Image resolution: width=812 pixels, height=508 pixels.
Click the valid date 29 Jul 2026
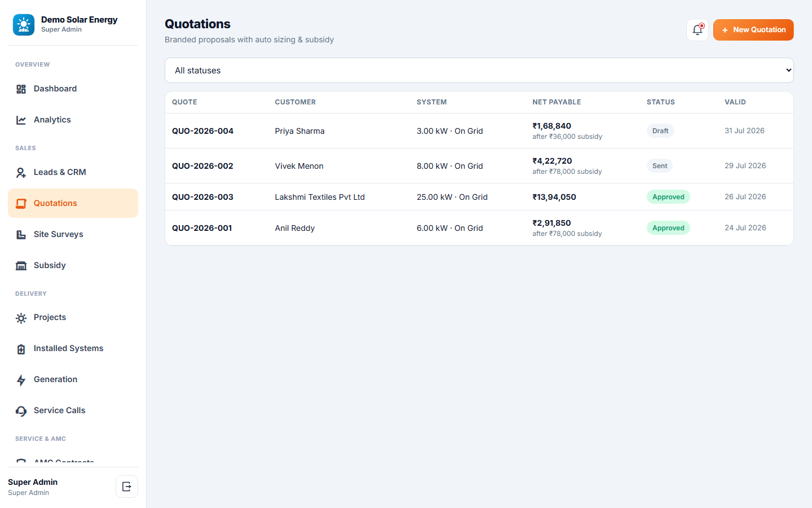745,166
